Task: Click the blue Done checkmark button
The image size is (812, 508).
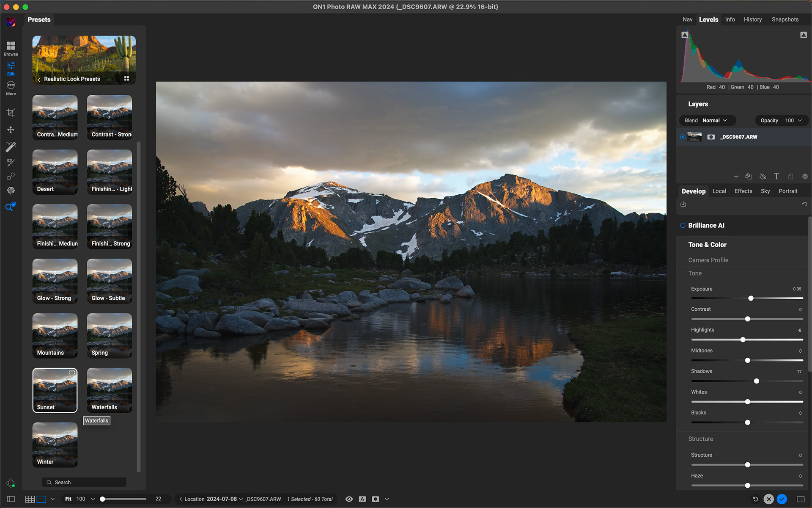Action: coord(782,499)
